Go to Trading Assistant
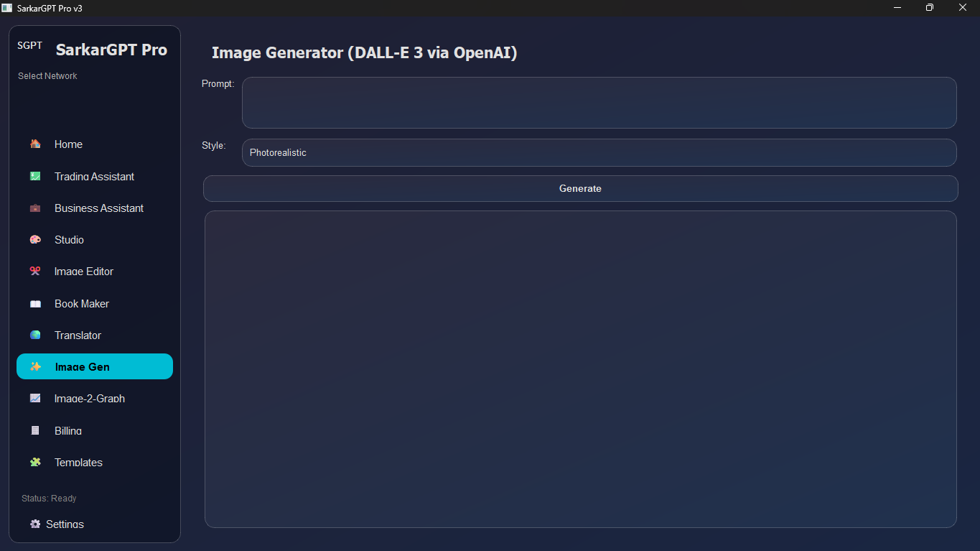The width and height of the screenshot is (980, 551). click(x=95, y=176)
